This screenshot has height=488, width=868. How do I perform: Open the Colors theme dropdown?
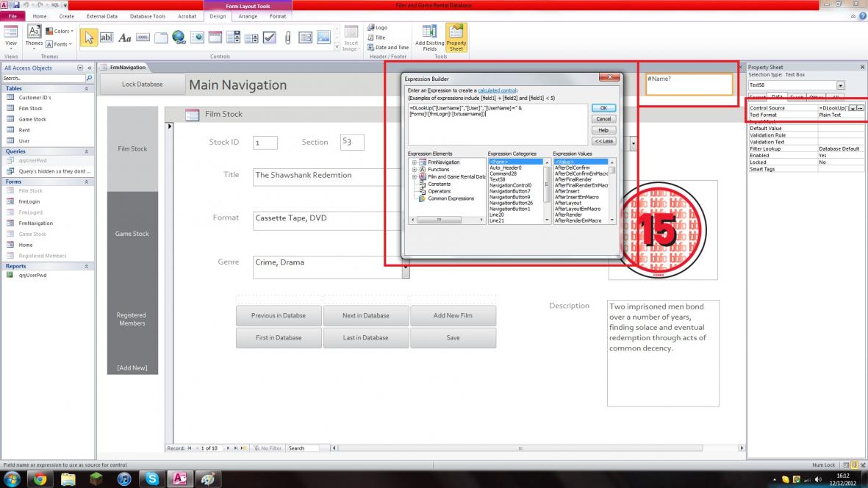click(59, 32)
